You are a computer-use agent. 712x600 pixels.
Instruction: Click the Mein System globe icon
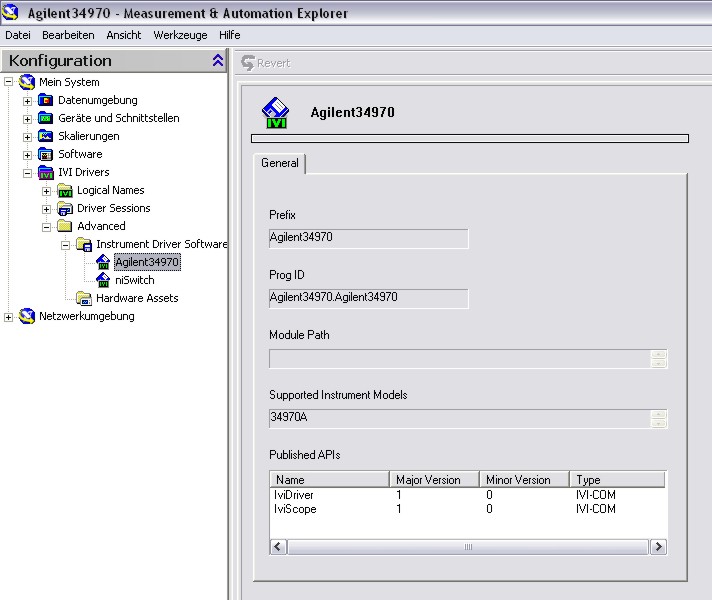tap(27, 82)
